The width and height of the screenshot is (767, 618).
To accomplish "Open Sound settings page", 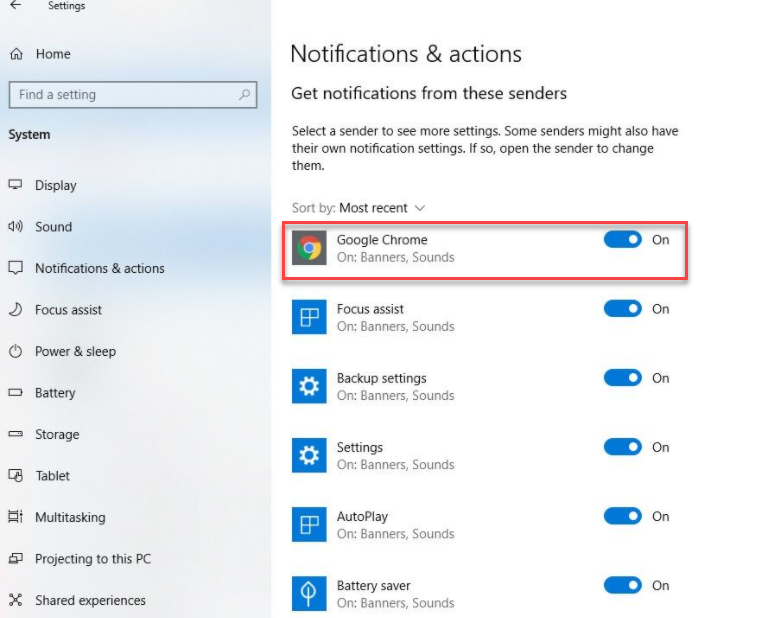I will [x=53, y=227].
